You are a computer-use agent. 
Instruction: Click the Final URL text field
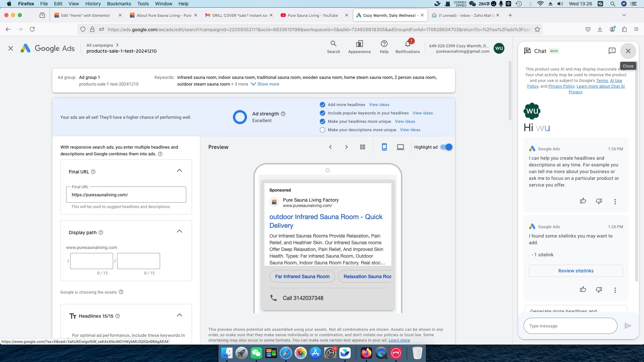click(126, 195)
